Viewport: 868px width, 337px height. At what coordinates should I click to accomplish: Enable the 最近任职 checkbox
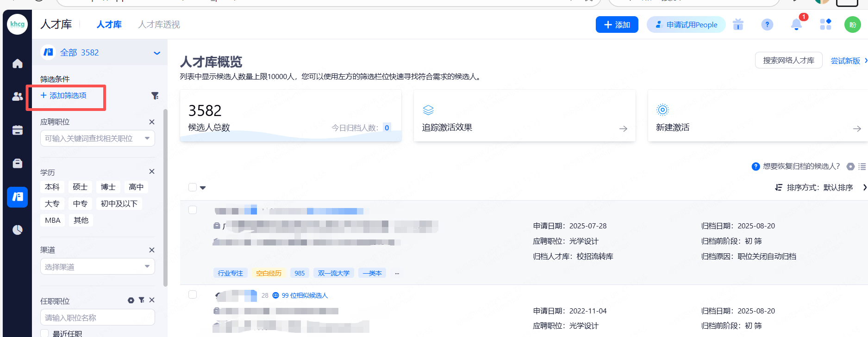[x=45, y=333]
